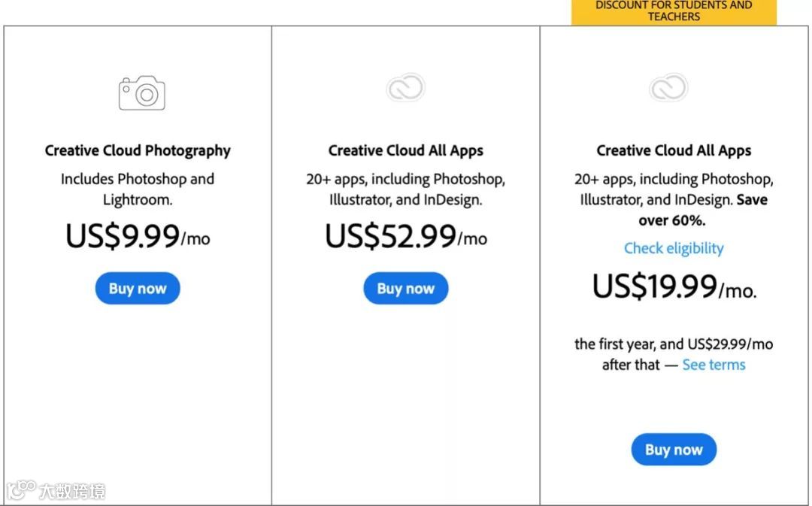This screenshot has height=506, width=812.
Task: Click the watermark text beside the bottom-left logo
Action: tap(72, 491)
